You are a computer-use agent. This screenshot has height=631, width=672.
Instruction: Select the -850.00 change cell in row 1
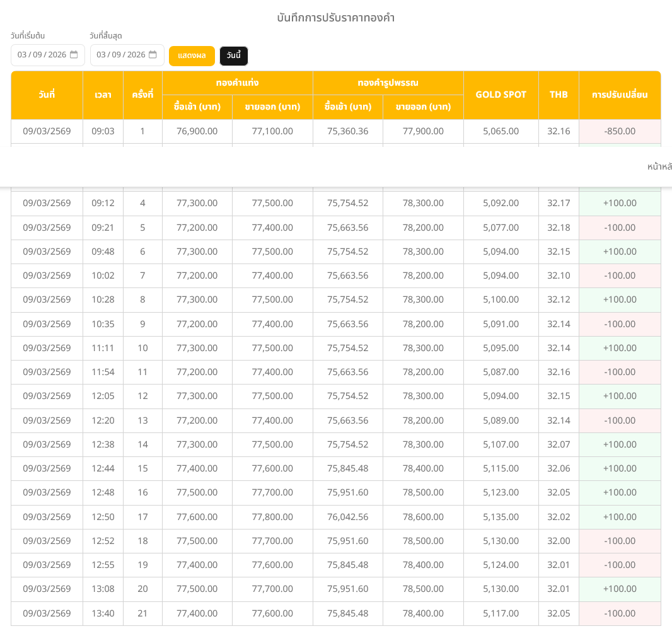pyautogui.click(x=619, y=131)
